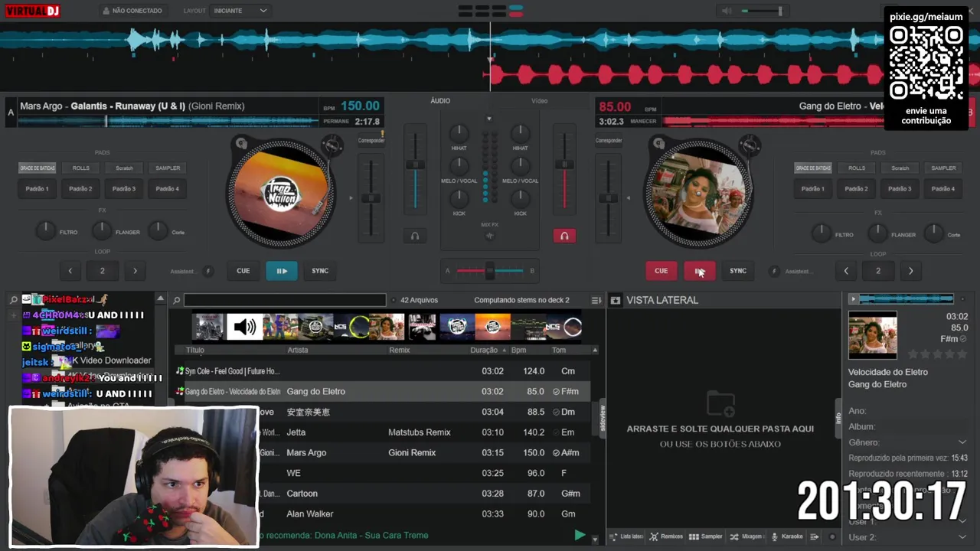
Task: Select SAMPLER pad mode on left deck
Action: (x=168, y=168)
